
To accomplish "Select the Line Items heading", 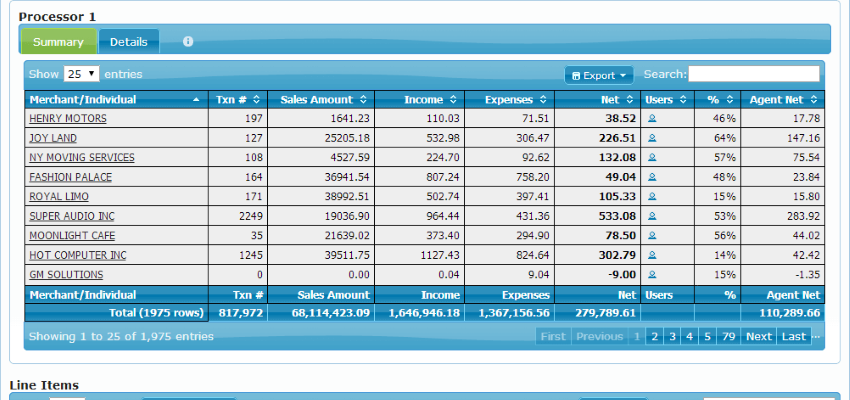I will click(x=44, y=385).
